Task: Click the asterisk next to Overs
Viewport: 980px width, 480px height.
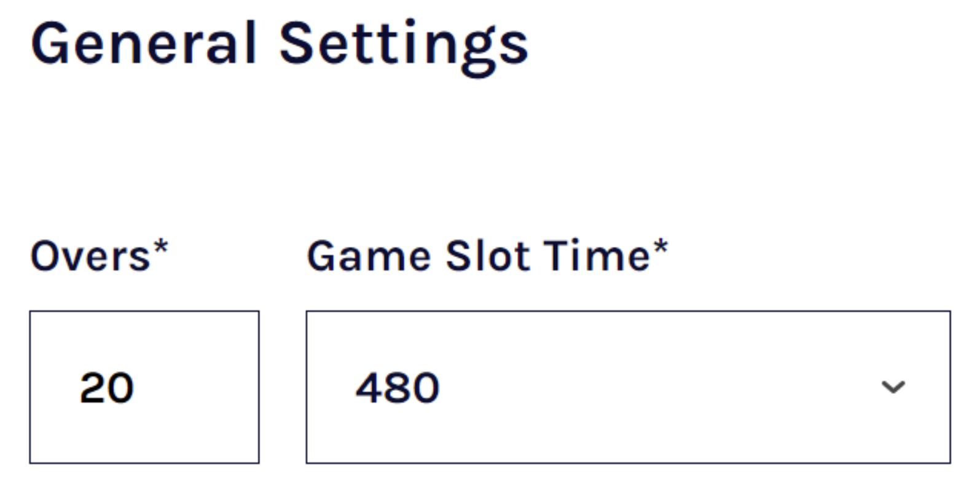Action: click(160, 247)
